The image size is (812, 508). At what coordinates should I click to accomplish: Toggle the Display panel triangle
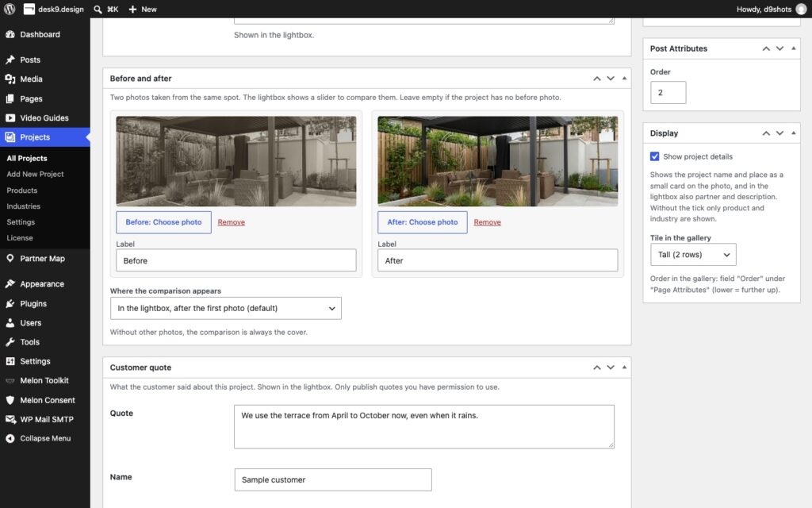[793, 133]
